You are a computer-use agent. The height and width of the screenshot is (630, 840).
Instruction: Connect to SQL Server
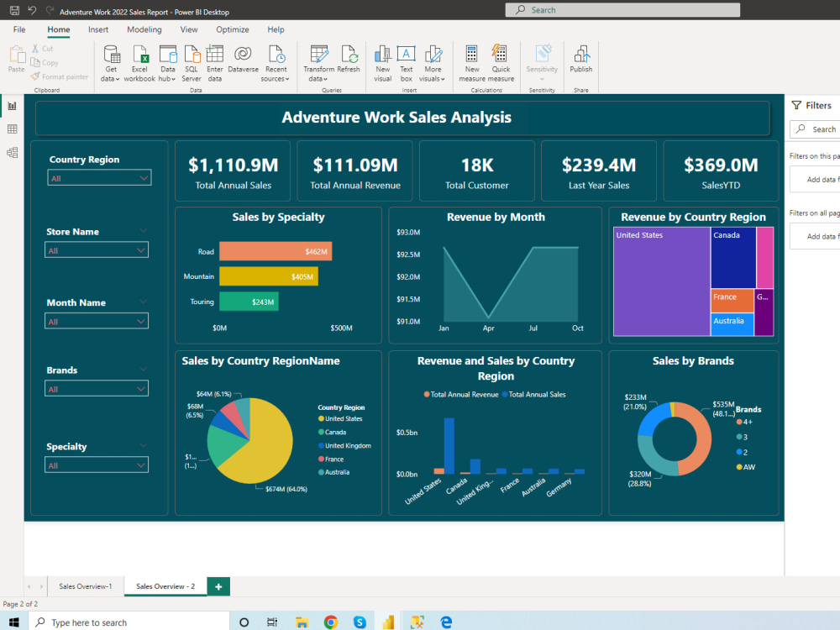click(x=192, y=63)
